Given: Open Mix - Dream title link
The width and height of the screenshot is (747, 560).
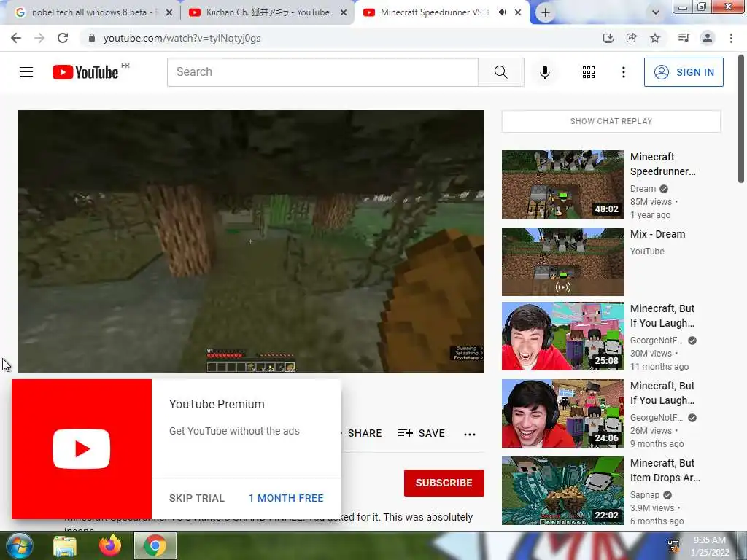Looking at the screenshot, I should point(657,234).
